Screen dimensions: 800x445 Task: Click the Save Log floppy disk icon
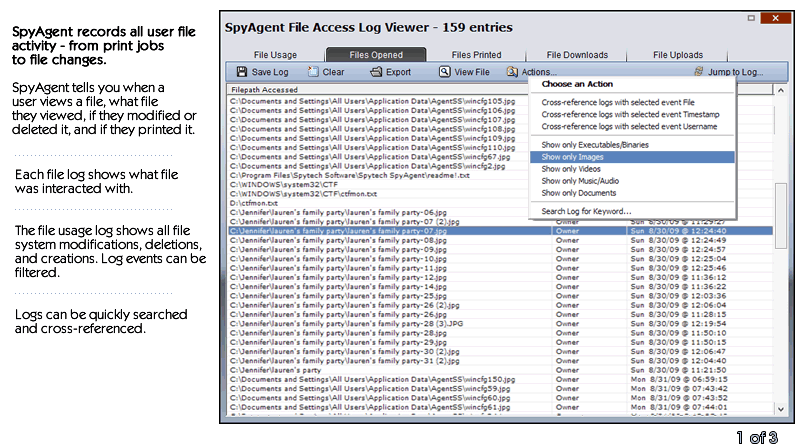pyautogui.click(x=242, y=72)
